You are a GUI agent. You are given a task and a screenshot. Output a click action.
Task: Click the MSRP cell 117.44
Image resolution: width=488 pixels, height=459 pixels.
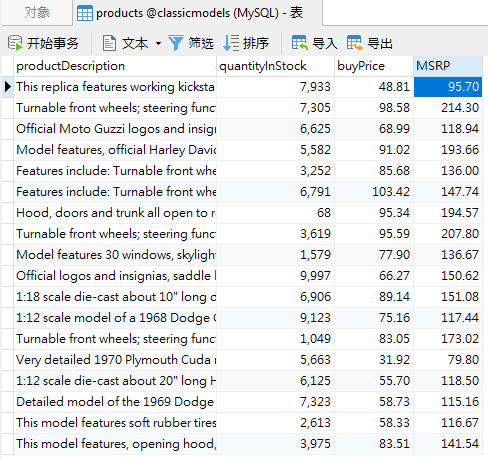[x=448, y=318]
